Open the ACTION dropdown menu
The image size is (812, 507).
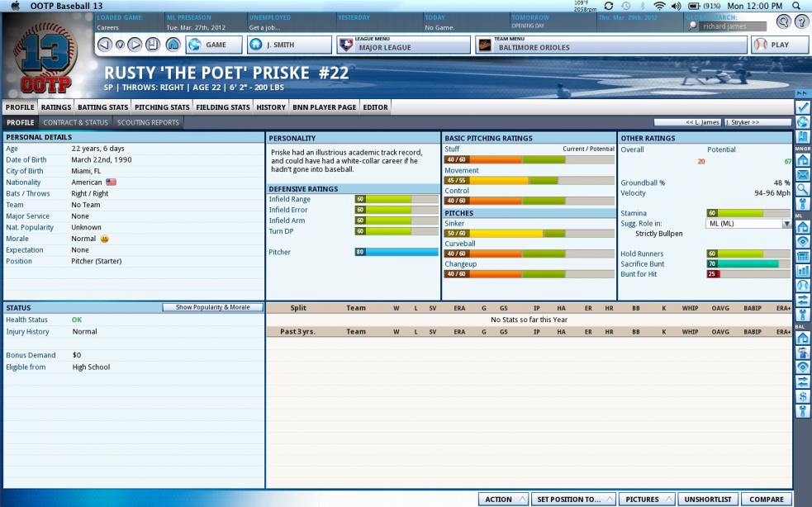503,500
